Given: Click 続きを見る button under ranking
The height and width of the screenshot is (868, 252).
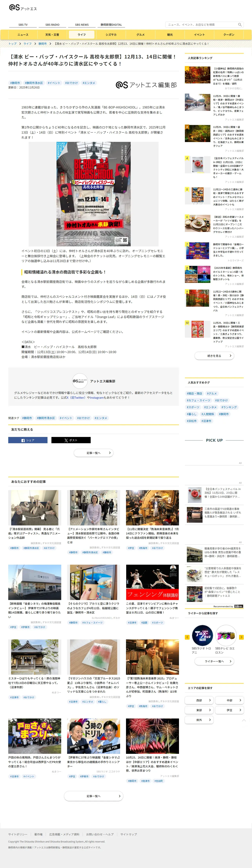Looking at the screenshot, I should 214,356.
